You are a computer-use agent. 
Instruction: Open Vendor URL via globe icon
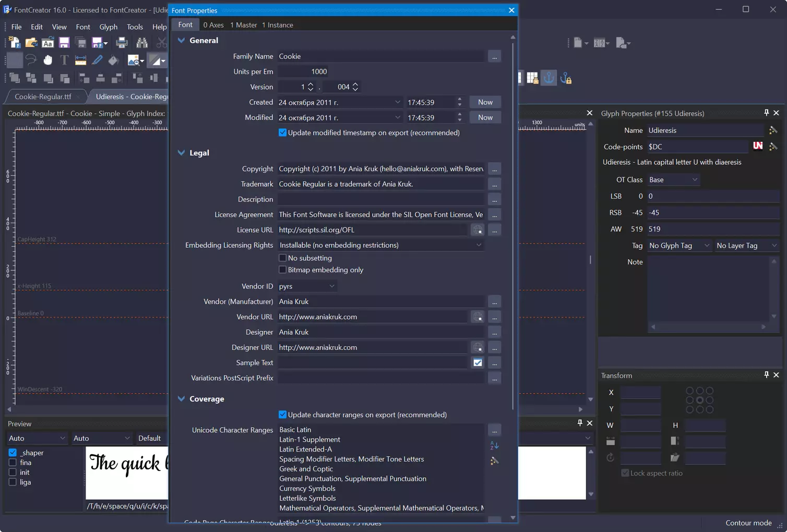[478, 317]
